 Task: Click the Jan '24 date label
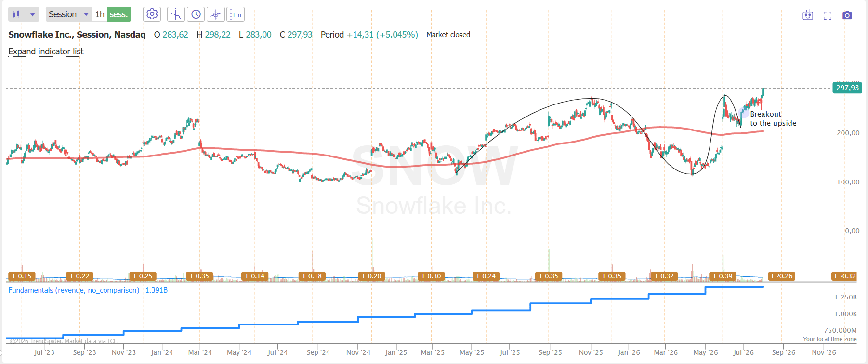click(x=162, y=352)
